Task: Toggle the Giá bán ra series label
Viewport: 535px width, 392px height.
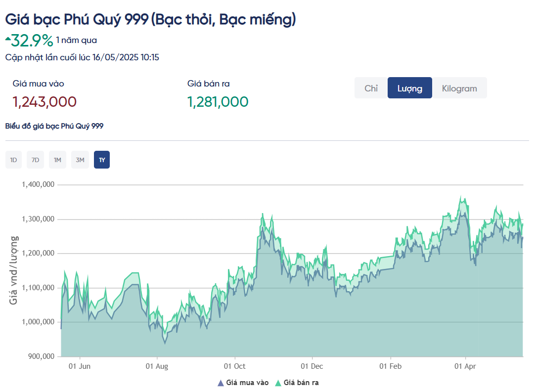Action: tap(304, 383)
